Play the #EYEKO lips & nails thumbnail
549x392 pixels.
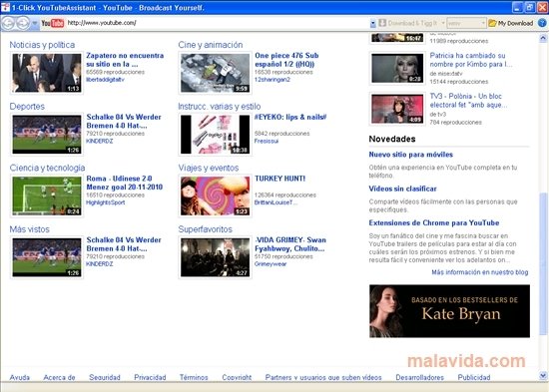tap(216, 134)
